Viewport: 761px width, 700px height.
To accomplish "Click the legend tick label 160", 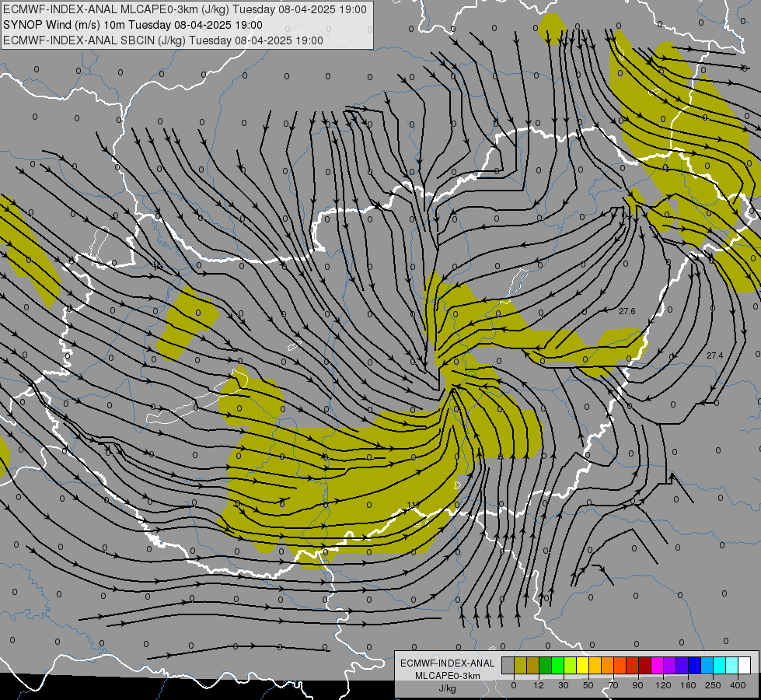I will [x=688, y=685].
